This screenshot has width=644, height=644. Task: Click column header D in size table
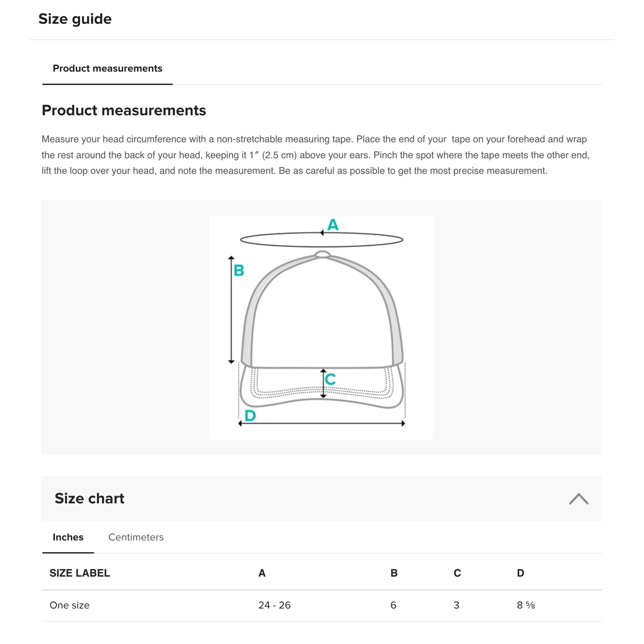tap(520, 573)
